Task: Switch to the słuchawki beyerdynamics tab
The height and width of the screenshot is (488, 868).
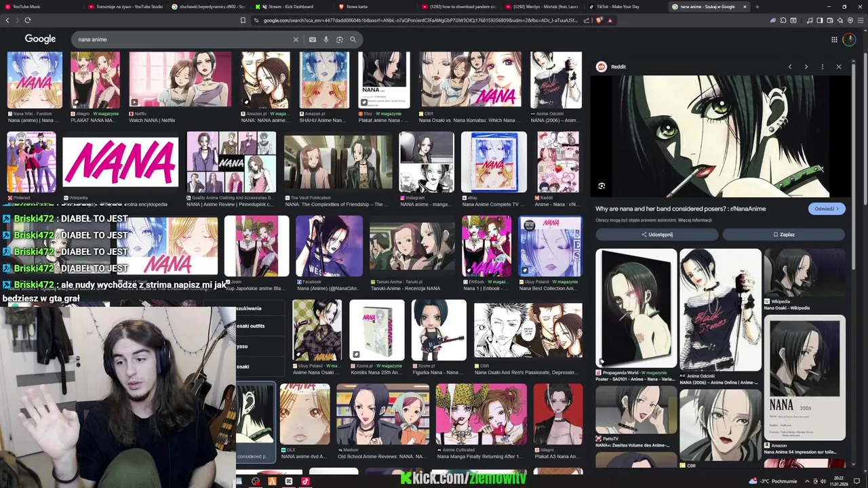Action: click(209, 7)
